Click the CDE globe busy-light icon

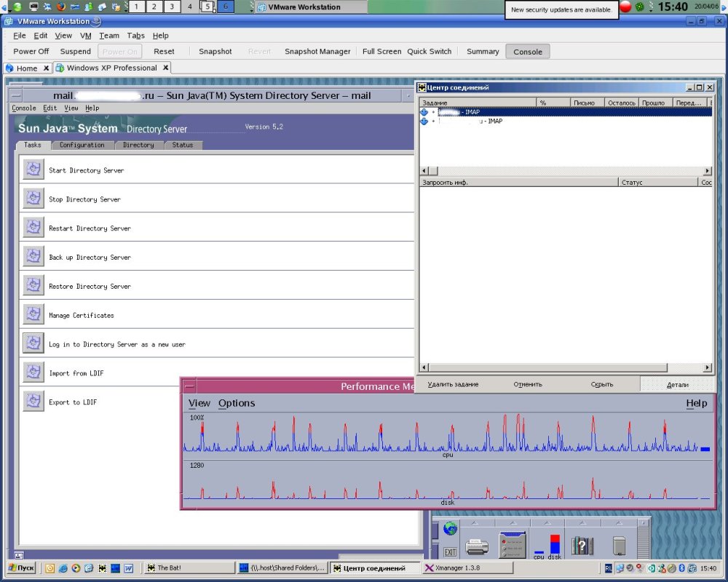450,529
